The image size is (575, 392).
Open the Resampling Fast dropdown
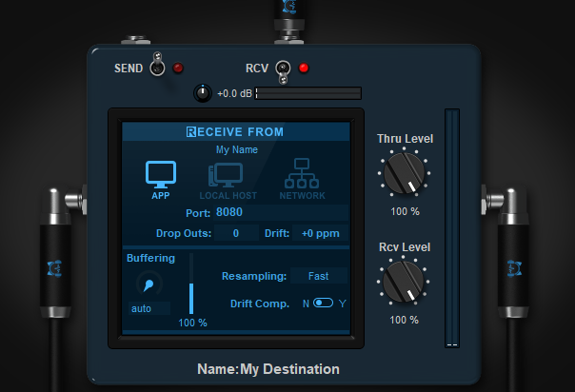click(x=319, y=276)
